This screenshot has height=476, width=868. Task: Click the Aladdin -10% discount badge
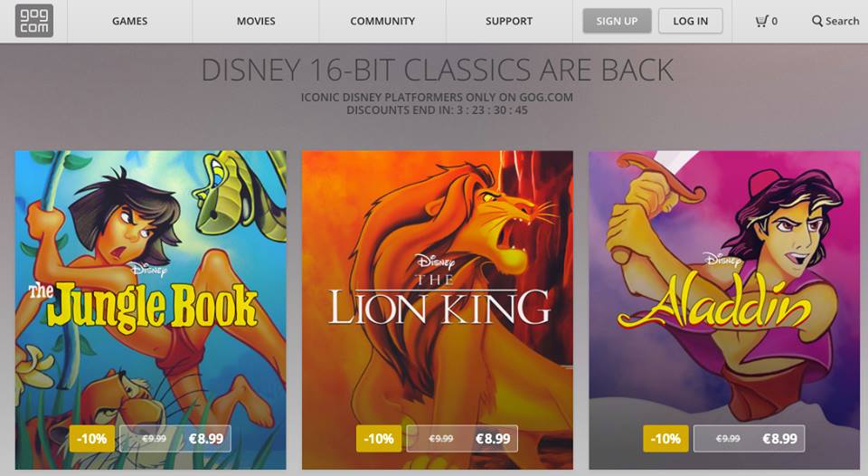665,439
